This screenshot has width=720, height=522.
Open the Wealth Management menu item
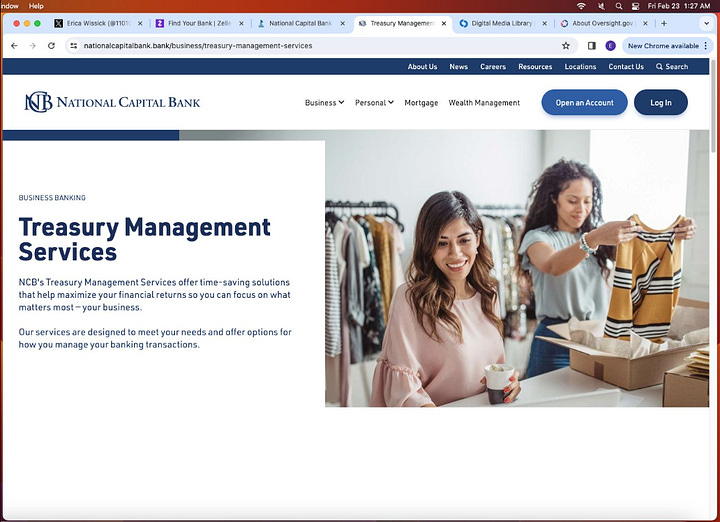[x=484, y=103]
